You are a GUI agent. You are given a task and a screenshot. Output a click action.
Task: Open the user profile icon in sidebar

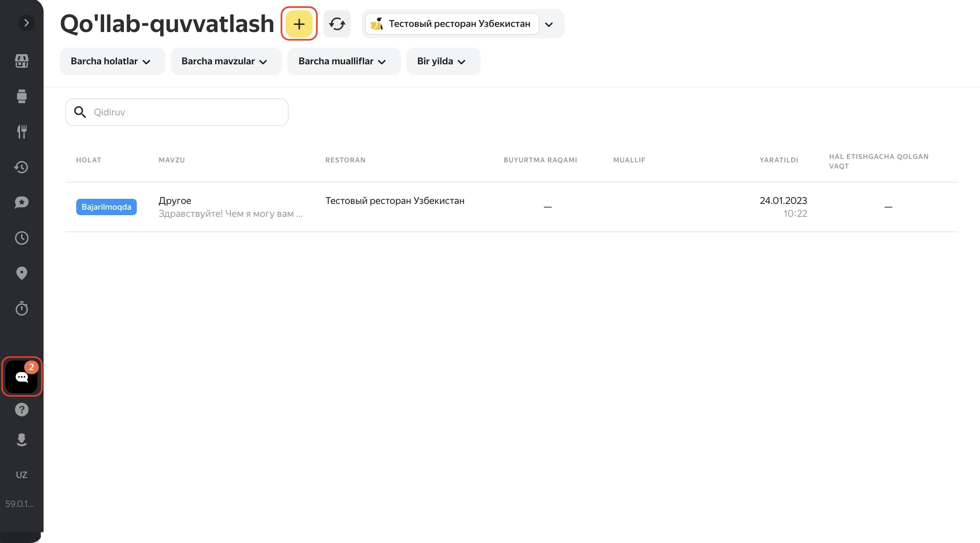pyautogui.click(x=22, y=440)
